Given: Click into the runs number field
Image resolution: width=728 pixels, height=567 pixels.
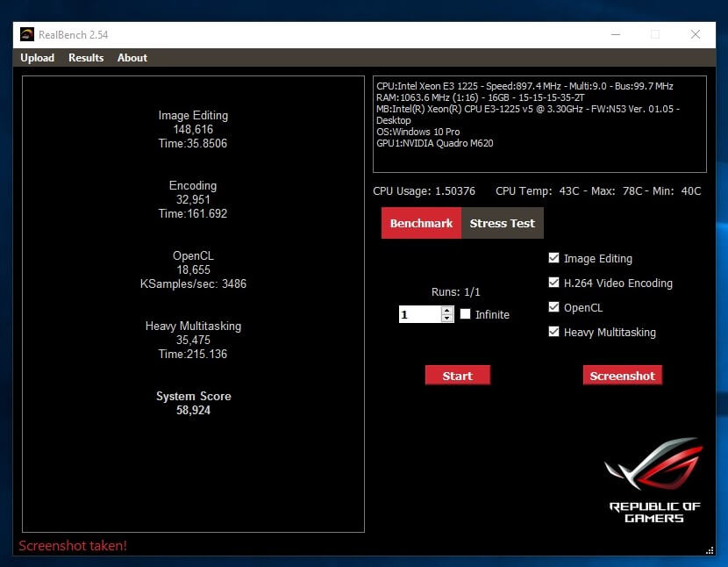Looking at the screenshot, I should 420,314.
